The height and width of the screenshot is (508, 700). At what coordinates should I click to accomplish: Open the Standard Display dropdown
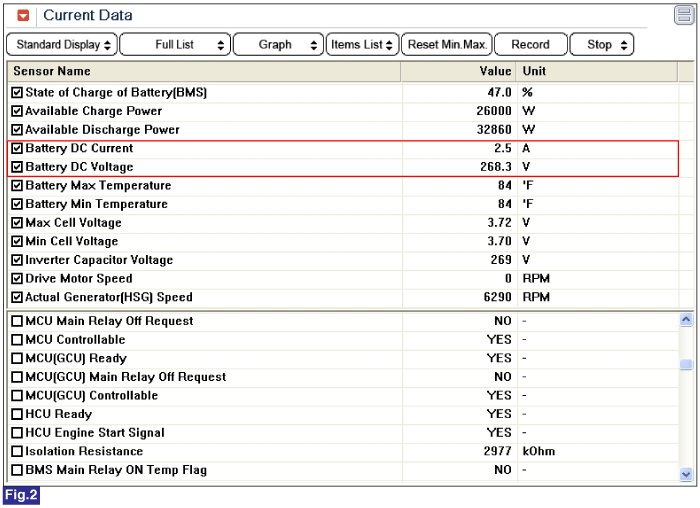tap(62, 45)
